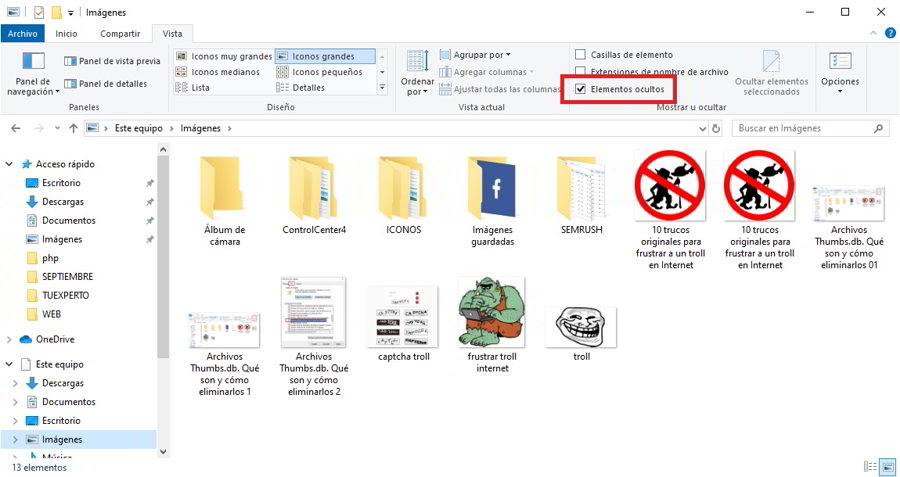The width and height of the screenshot is (900, 477).
Task: Open the Archivo tab
Action: point(22,33)
